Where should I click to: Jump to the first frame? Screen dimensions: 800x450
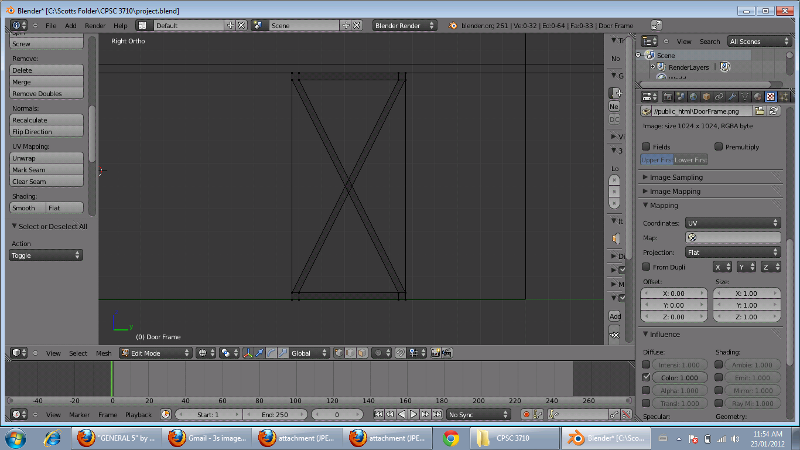click(x=379, y=414)
